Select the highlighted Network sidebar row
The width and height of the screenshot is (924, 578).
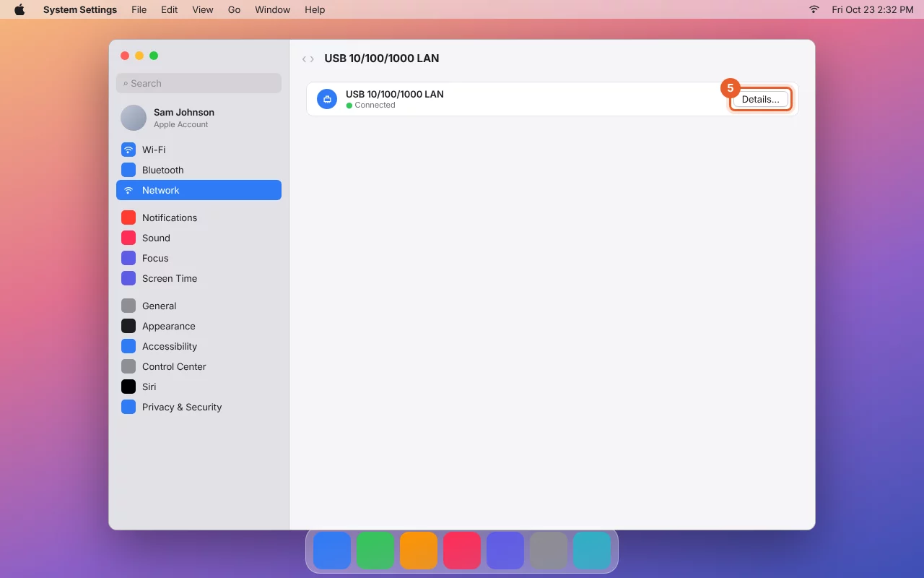pos(199,190)
